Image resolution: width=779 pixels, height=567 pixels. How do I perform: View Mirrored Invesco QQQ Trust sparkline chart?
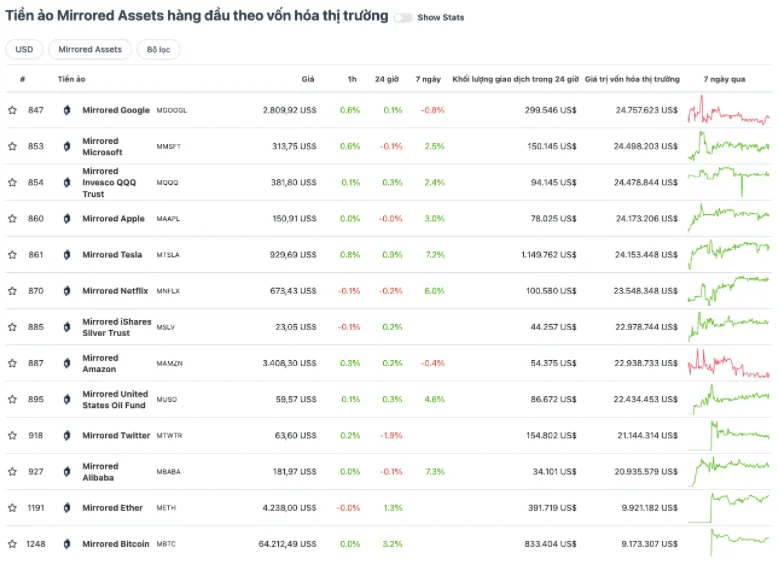(729, 182)
